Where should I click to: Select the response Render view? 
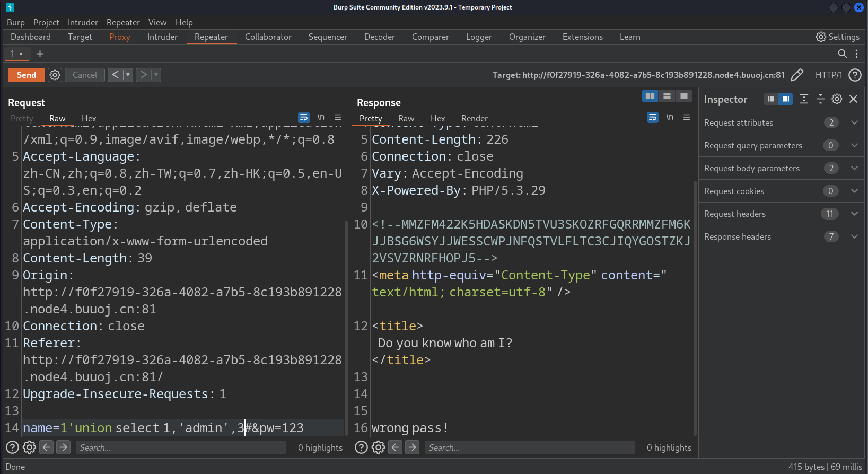(474, 118)
